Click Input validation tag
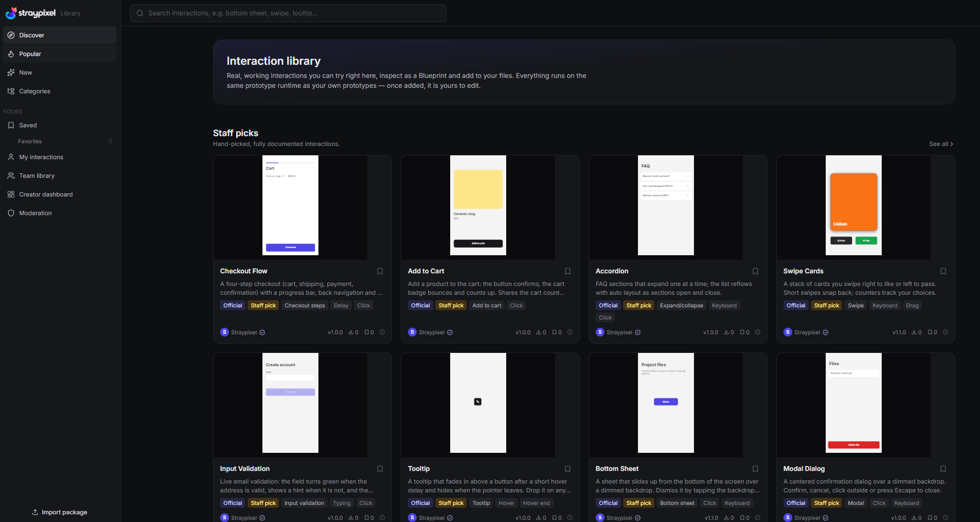Screen dimensions: 980x522 304,503
